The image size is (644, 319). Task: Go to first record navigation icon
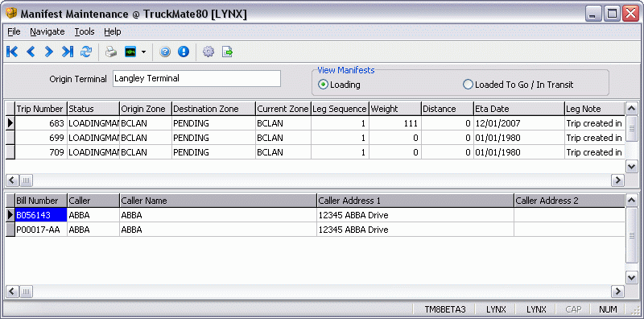[x=12, y=52]
